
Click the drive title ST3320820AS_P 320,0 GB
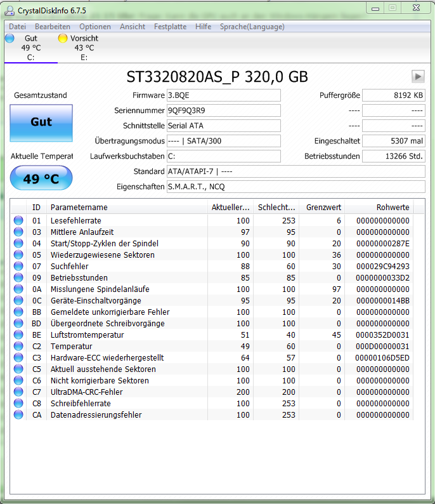pyautogui.click(x=217, y=77)
